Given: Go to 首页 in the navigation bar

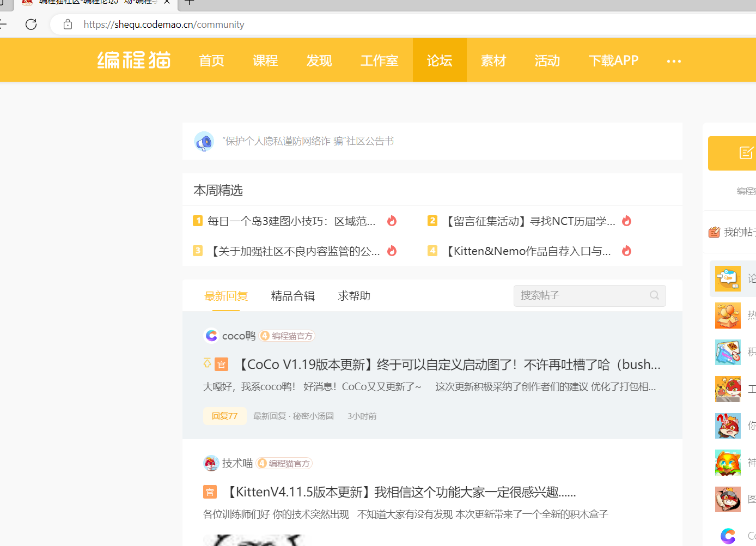Looking at the screenshot, I should [211, 60].
